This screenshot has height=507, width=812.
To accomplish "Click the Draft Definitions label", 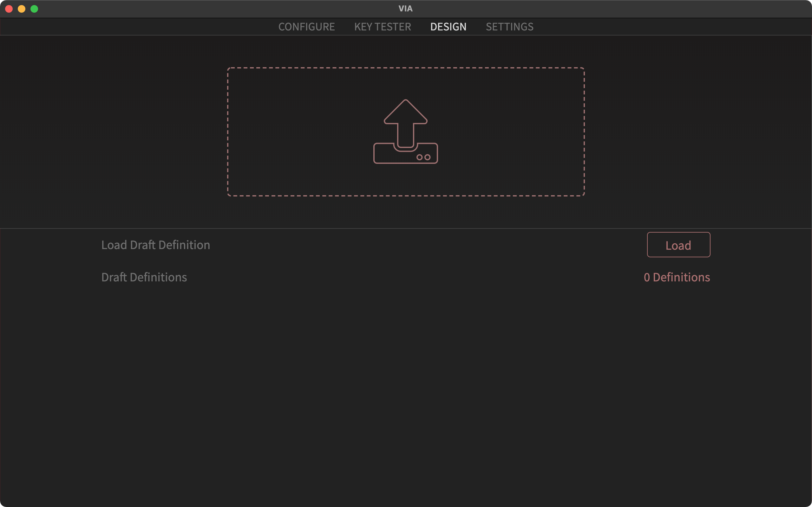I will [144, 277].
